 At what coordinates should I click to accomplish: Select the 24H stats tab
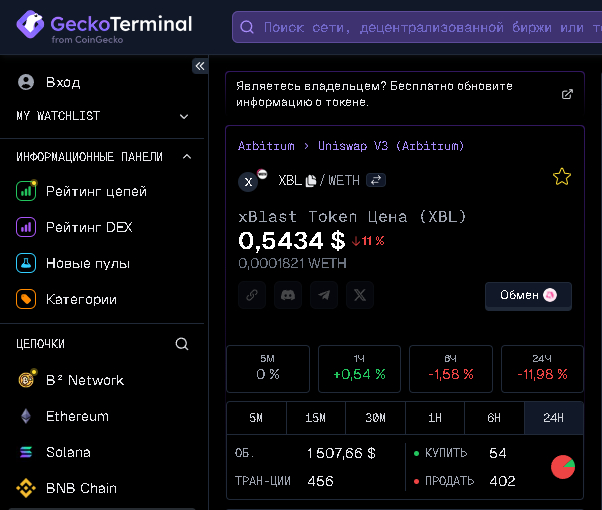tap(554, 418)
